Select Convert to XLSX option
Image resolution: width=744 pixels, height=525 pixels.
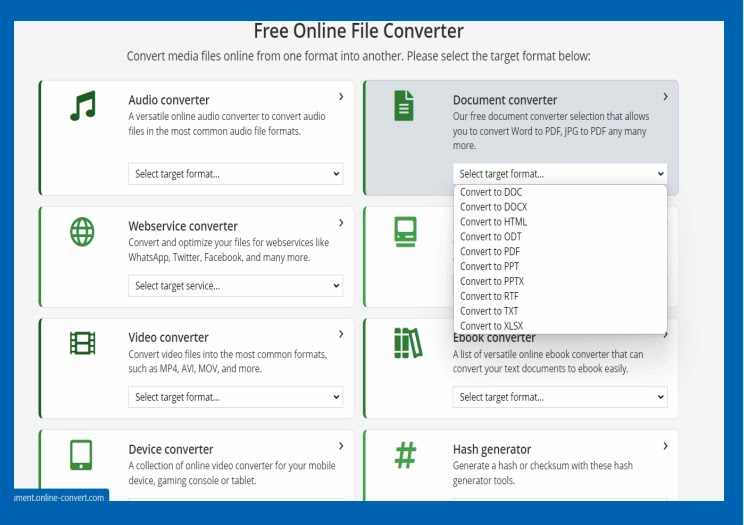560,326
